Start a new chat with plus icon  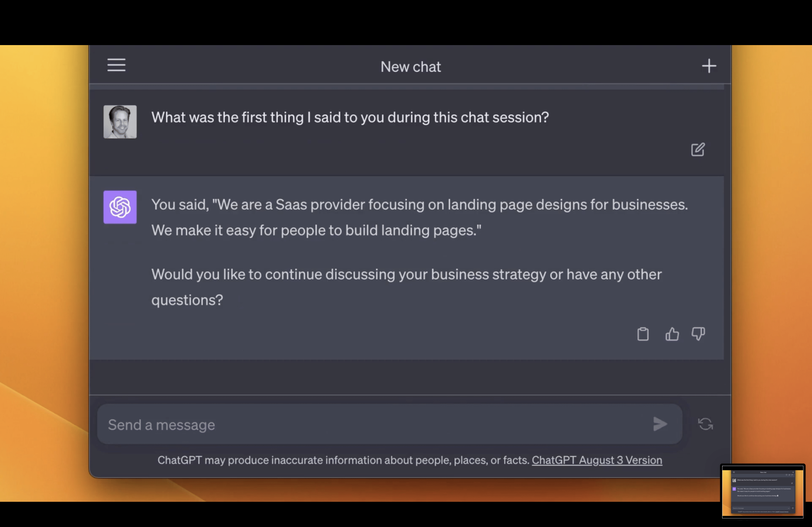point(709,66)
